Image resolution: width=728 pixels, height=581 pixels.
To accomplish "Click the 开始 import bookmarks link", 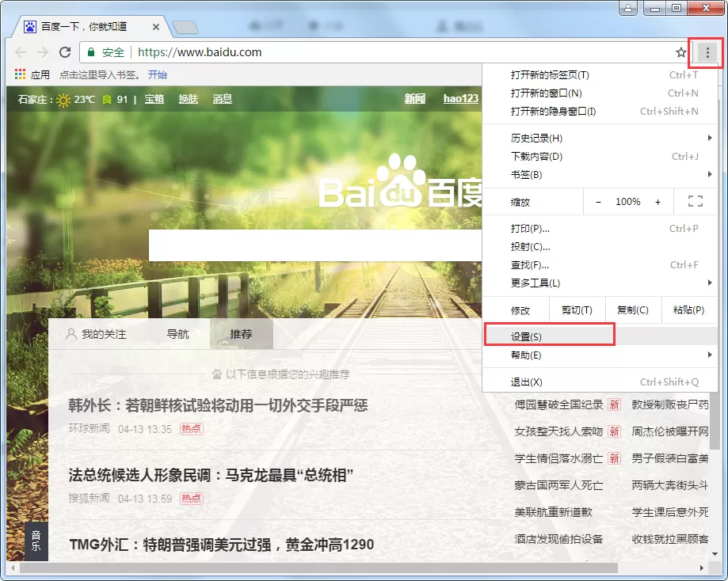I will 158,74.
